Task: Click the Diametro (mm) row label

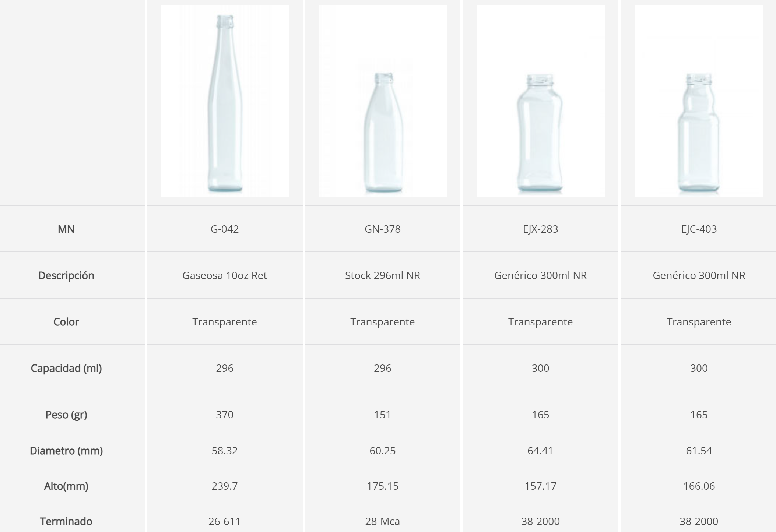Action: [x=66, y=451]
